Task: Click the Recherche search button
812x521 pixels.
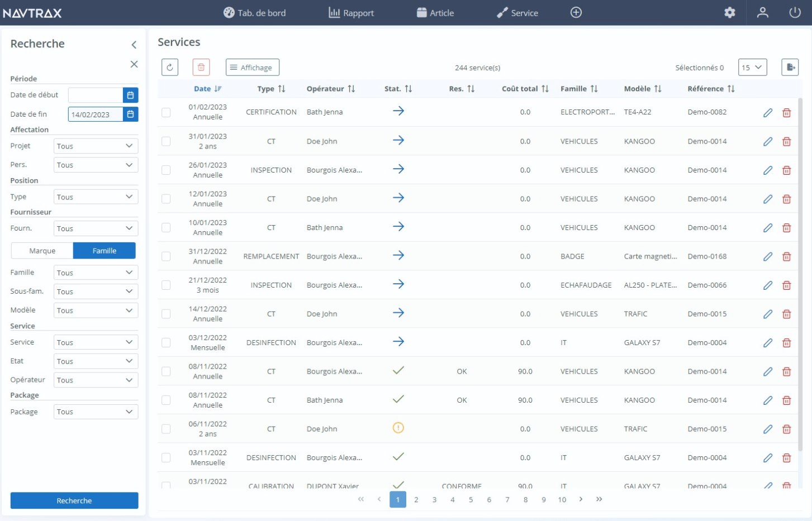Action: click(x=74, y=500)
